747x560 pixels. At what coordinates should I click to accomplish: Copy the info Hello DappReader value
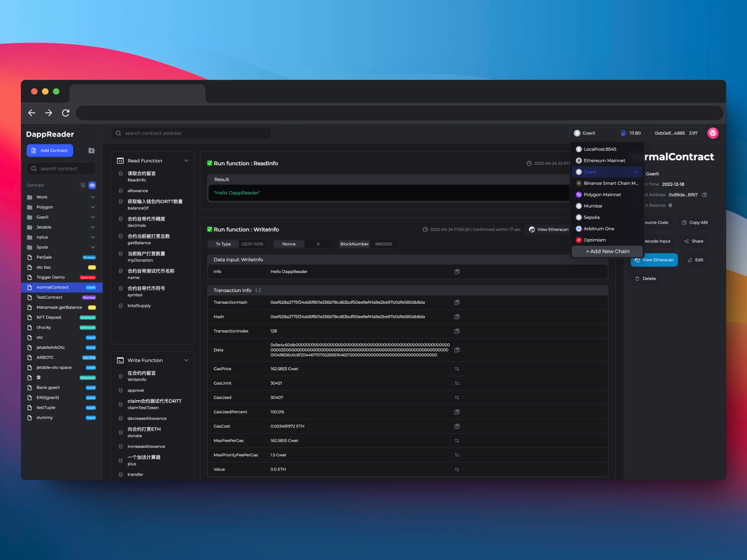[457, 271]
